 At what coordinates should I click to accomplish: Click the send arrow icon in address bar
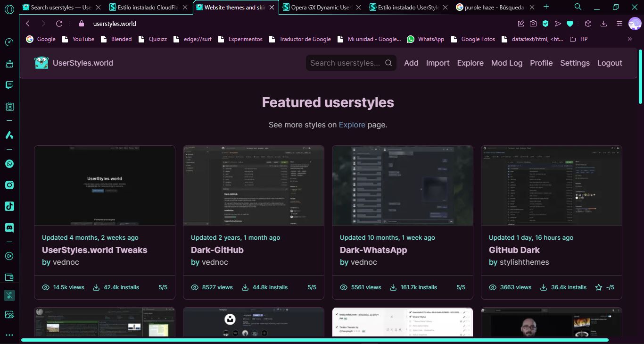coord(558,24)
